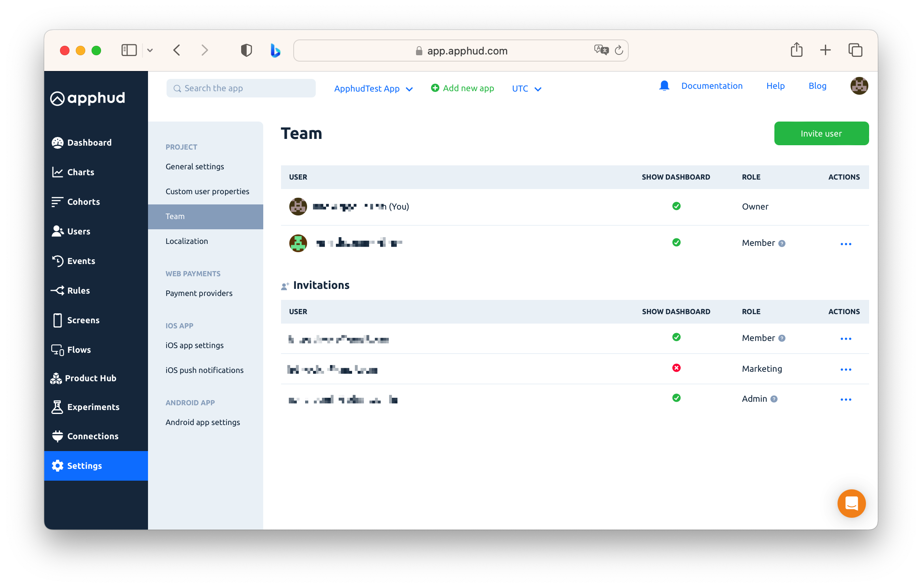Toggle the Owner's show dashboard checkmark
922x588 pixels.
tap(676, 206)
